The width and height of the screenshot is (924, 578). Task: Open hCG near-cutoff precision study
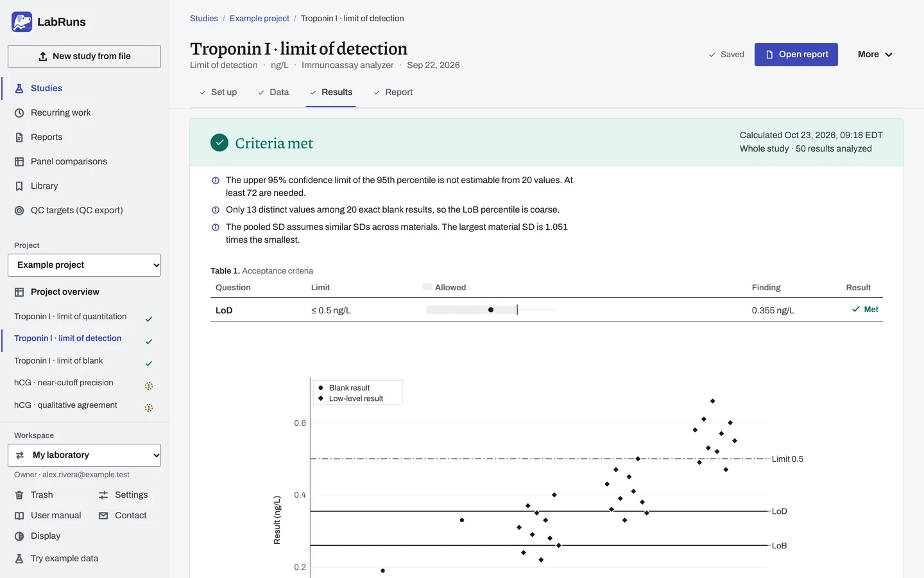(x=64, y=383)
